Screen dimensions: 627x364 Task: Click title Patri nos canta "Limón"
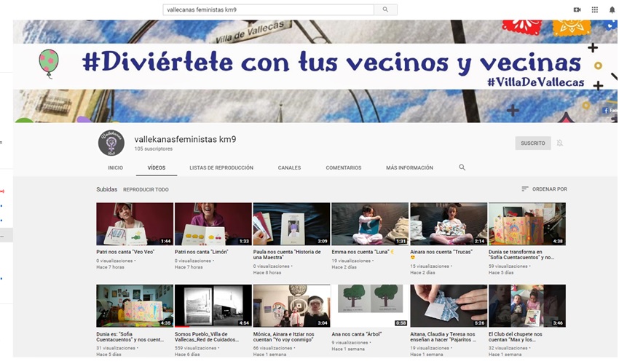click(201, 252)
